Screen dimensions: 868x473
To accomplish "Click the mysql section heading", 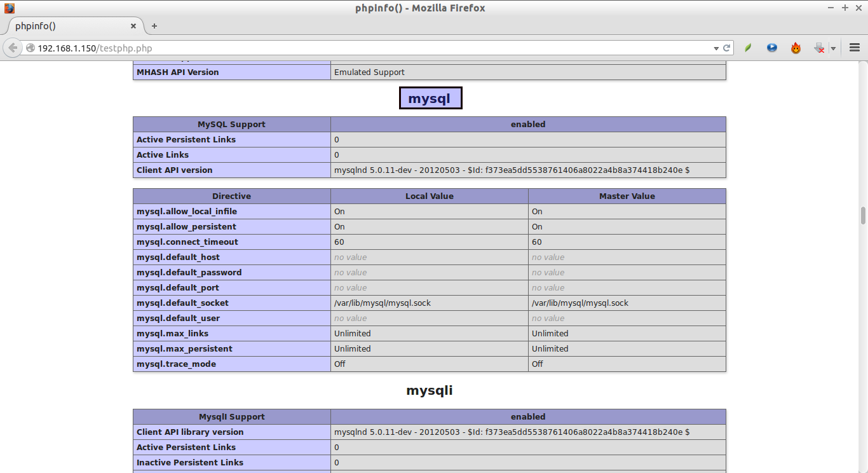I will [430, 99].
